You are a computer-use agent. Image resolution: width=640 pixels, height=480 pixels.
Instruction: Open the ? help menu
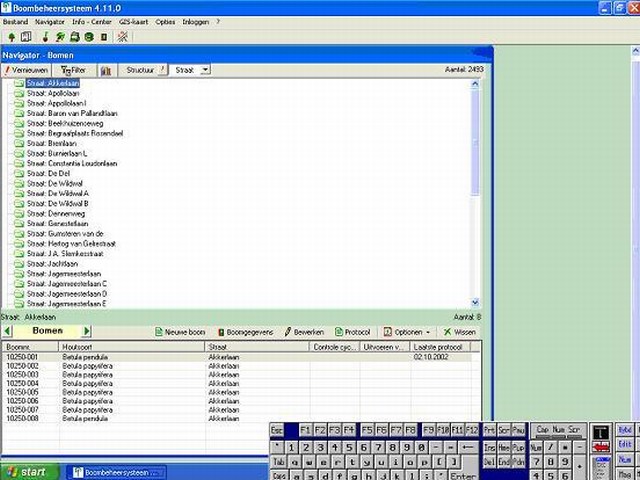pyautogui.click(x=218, y=22)
